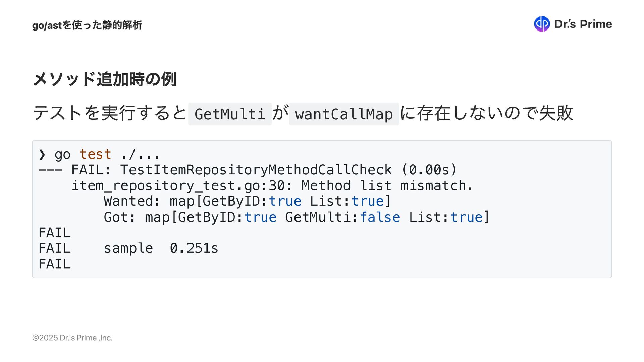
Task: Click the メソッド追加時の例 heading
Action: tap(105, 79)
